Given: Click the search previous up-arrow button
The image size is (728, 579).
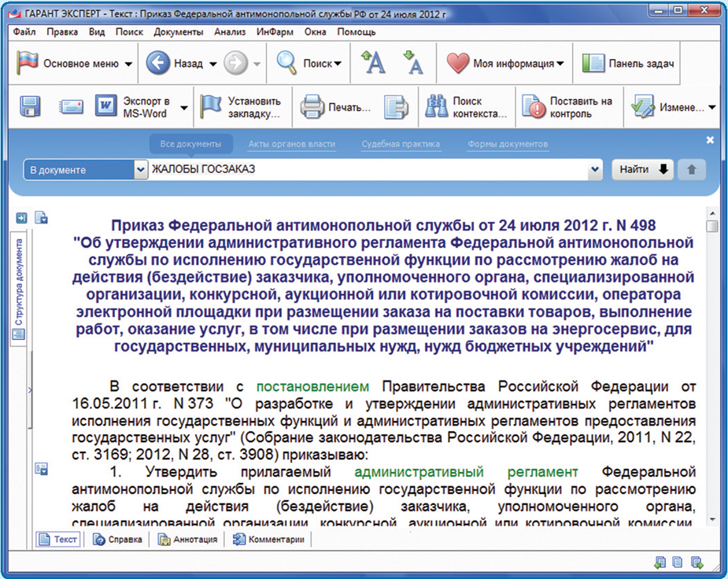Looking at the screenshot, I should 692,169.
